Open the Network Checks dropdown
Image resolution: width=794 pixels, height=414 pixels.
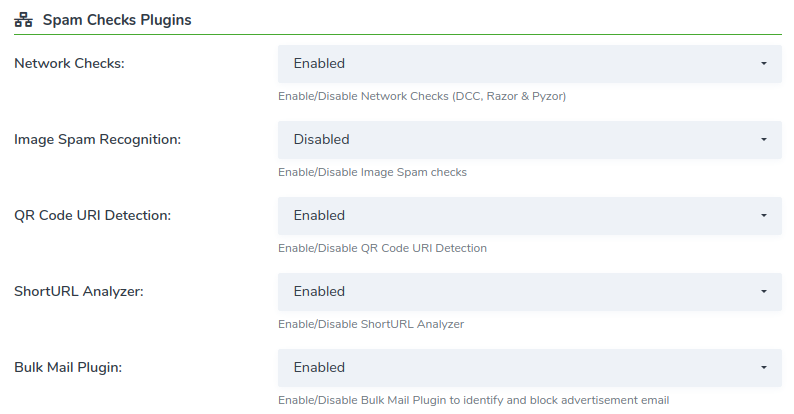point(530,64)
